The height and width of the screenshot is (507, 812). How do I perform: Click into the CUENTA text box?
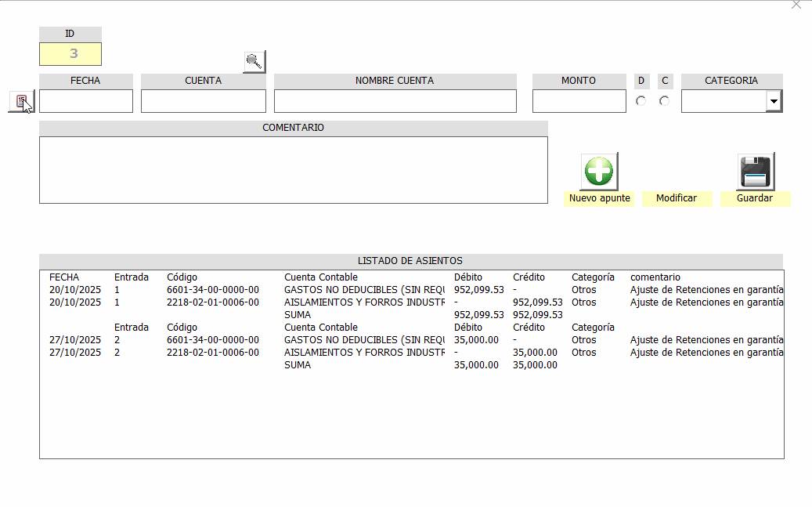coord(204,101)
